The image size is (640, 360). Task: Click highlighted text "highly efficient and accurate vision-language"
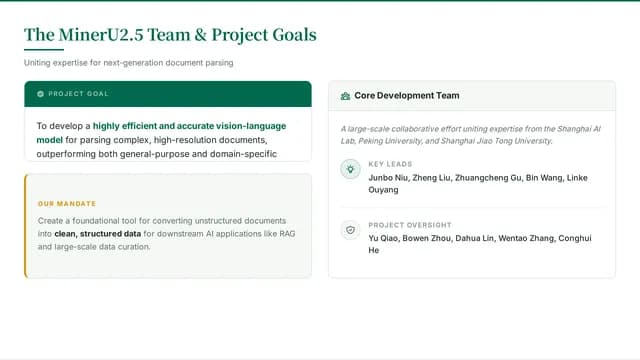189,126
